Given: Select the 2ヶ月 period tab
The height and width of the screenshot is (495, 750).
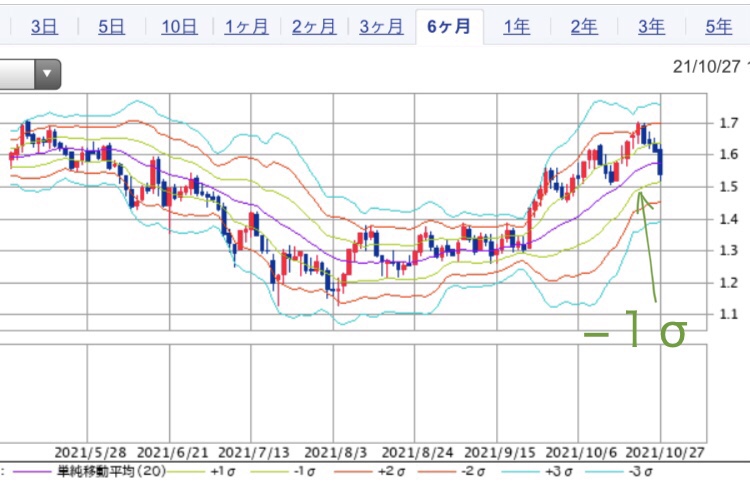Looking at the screenshot, I should click(314, 27).
